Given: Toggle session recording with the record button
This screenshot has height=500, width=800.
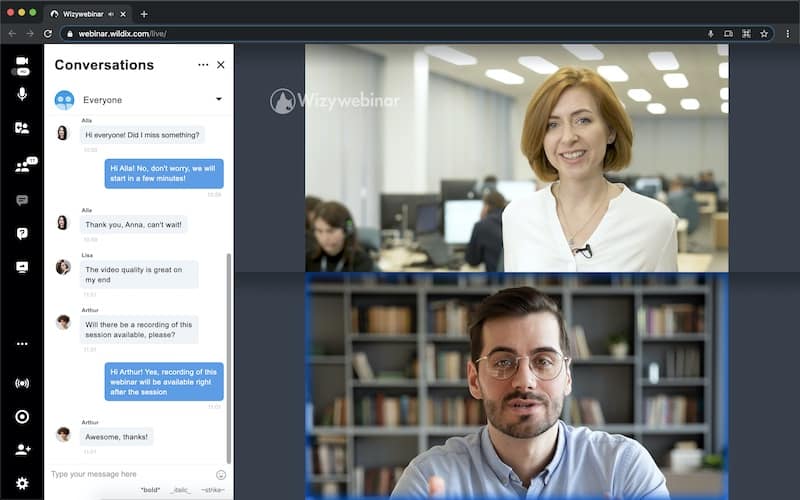Looking at the screenshot, I should (22, 416).
